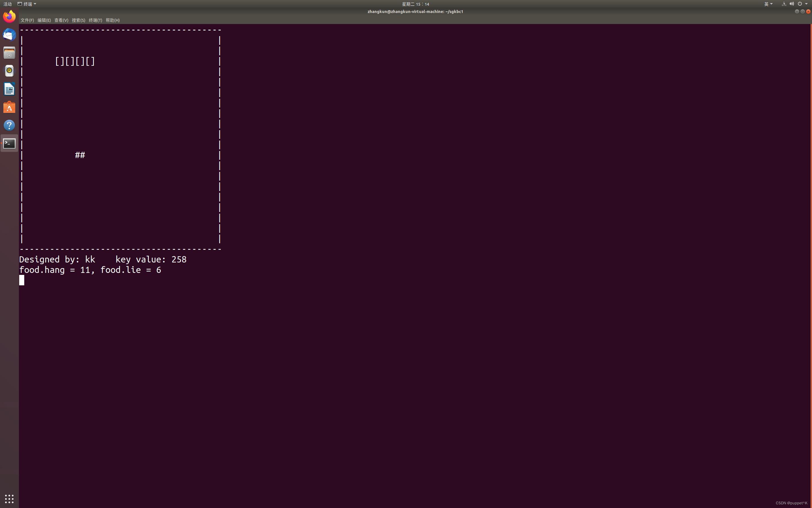Open the 帮助(H) menu
Screen dimensions: 812x508
point(112,20)
